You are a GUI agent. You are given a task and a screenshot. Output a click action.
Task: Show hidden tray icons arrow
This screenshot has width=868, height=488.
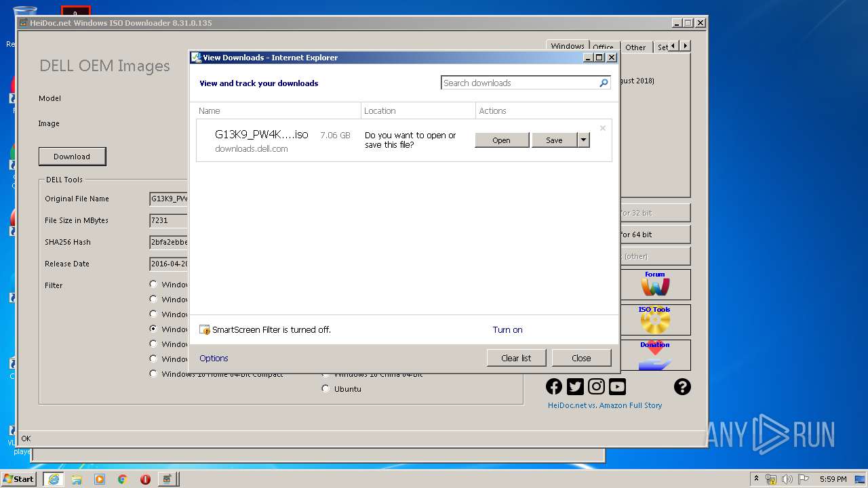[756, 479]
